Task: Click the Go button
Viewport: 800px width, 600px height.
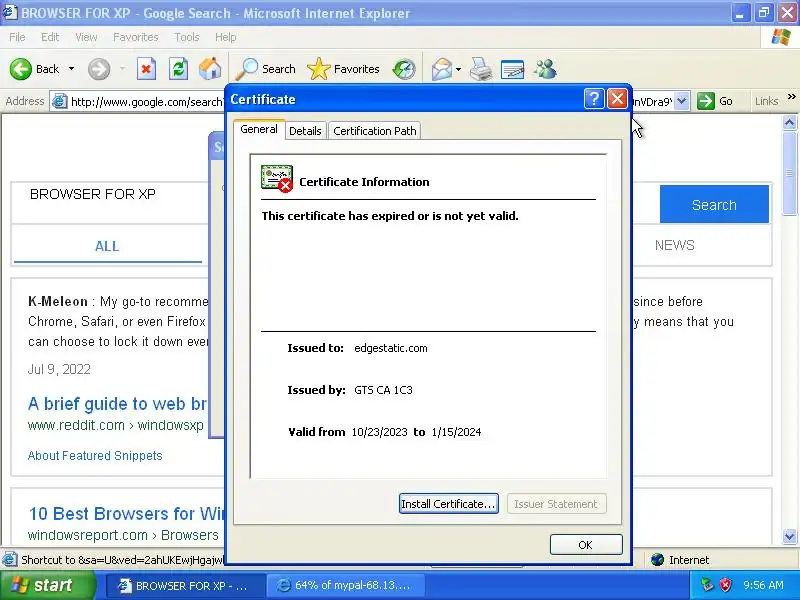Action: 715,102
